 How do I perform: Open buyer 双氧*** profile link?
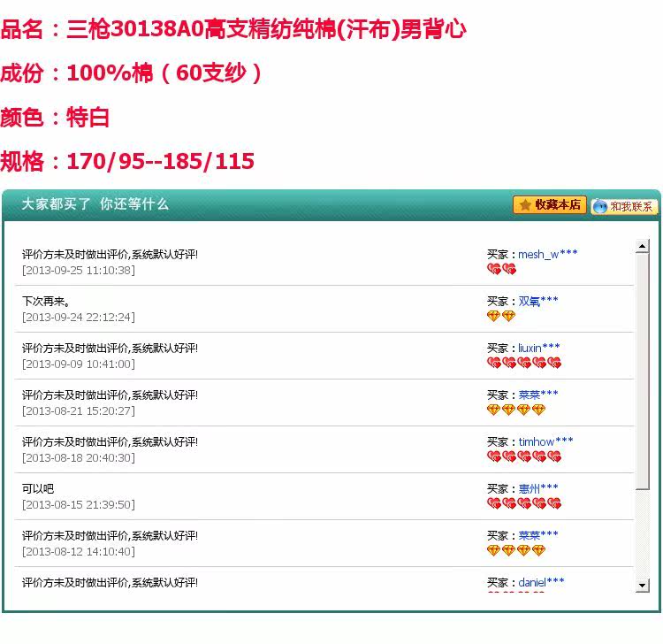coord(538,302)
